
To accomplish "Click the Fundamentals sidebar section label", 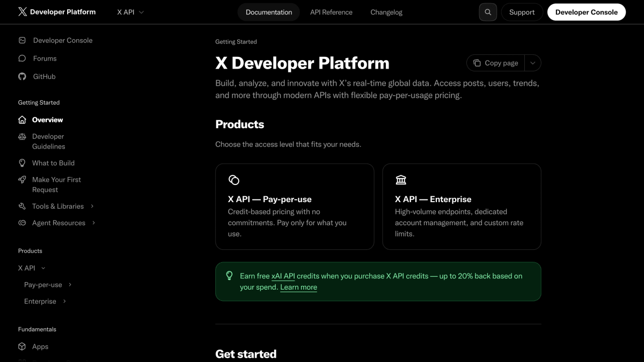I will 37,329.
